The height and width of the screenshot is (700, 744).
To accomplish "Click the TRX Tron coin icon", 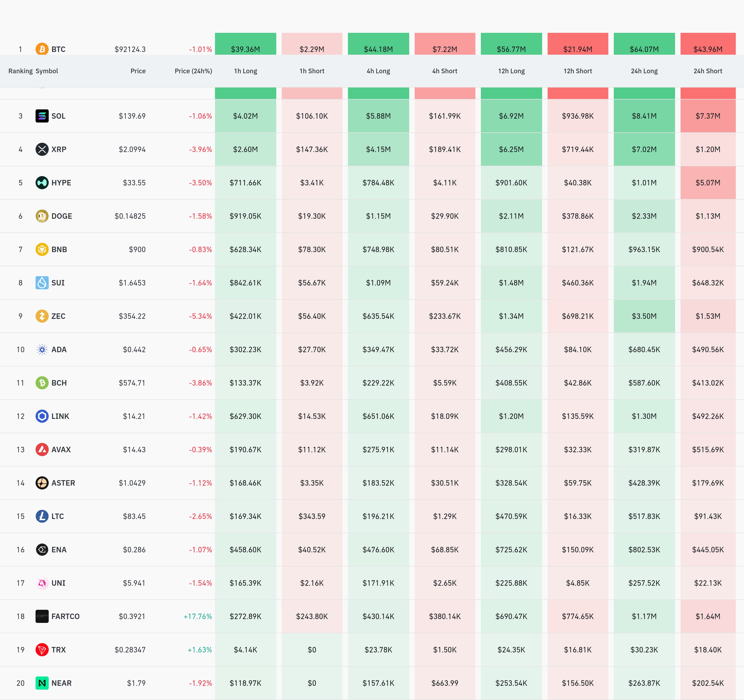I will pos(42,649).
